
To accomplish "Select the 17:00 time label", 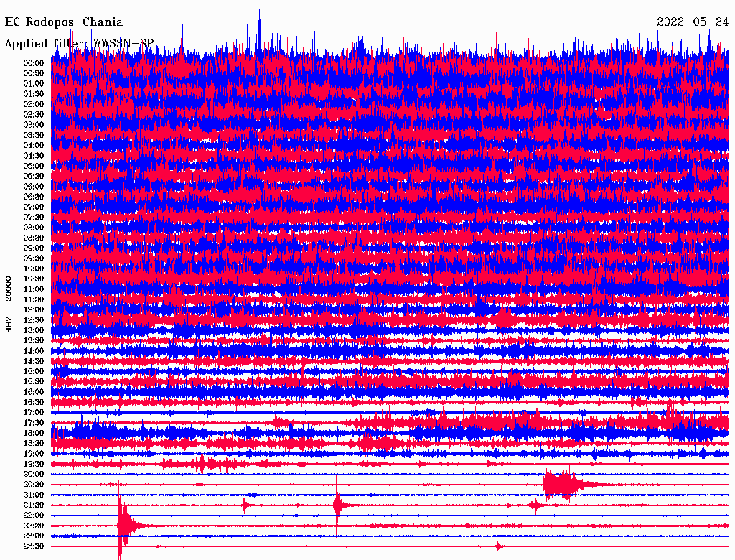I will [34, 412].
